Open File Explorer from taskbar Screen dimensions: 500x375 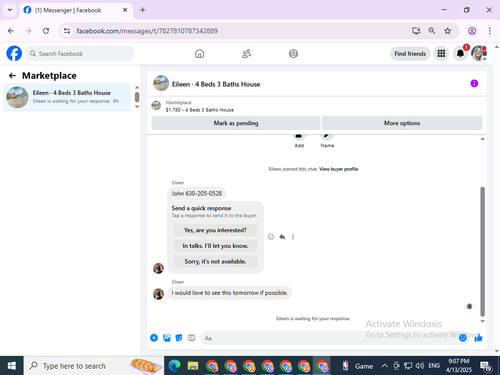[x=193, y=366]
